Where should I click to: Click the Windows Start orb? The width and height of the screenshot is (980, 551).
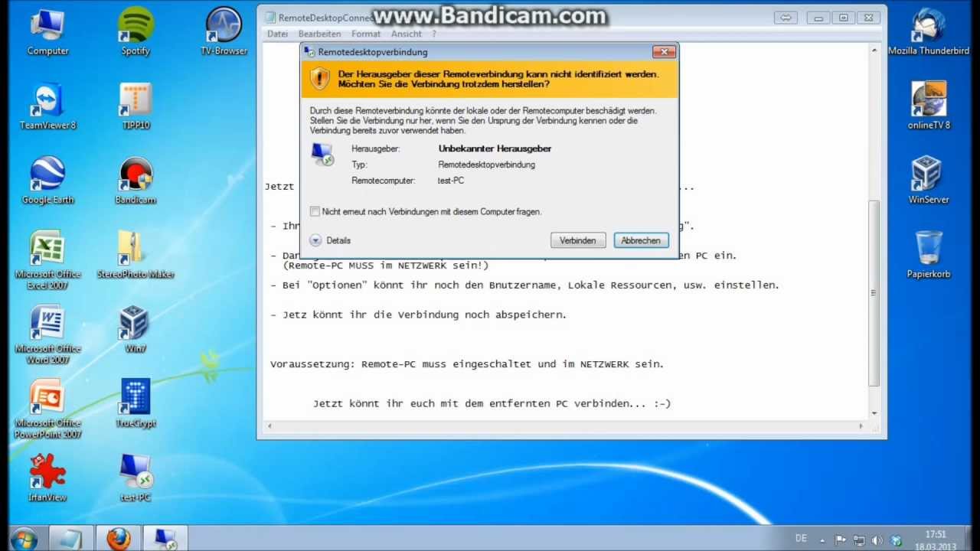(x=24, y=538)
